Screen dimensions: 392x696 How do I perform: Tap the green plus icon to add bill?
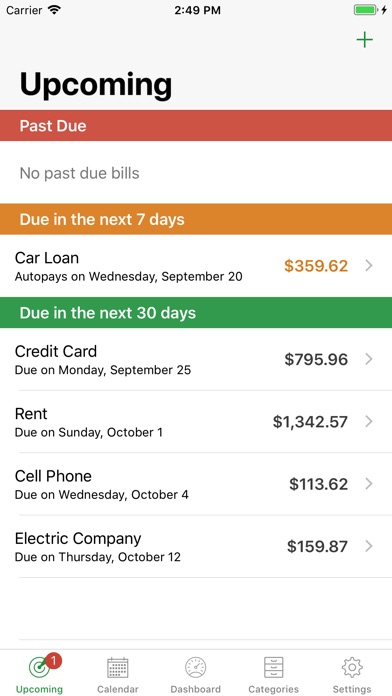pos(364,40)
